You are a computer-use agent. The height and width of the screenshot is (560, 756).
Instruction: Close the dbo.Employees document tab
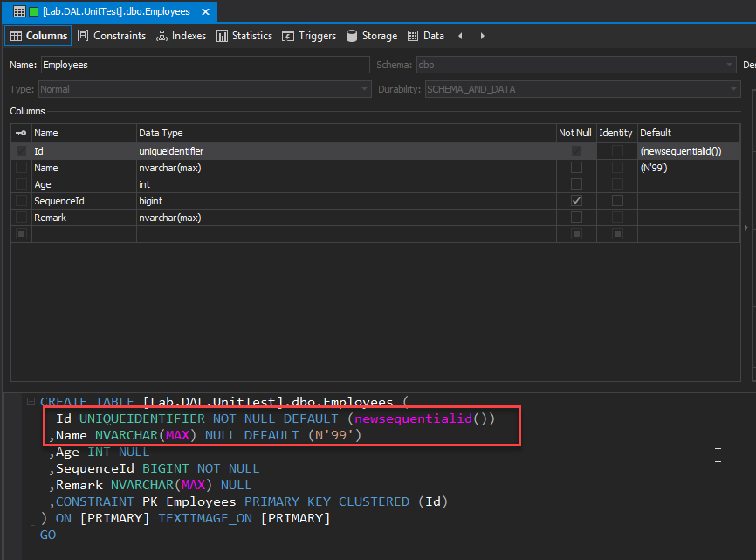pos(206,11)
